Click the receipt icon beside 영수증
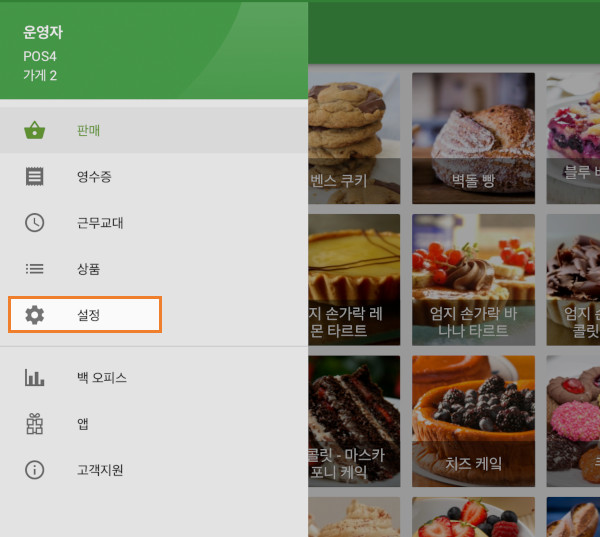This screenshot has height=537, width=600. (34, 176)
